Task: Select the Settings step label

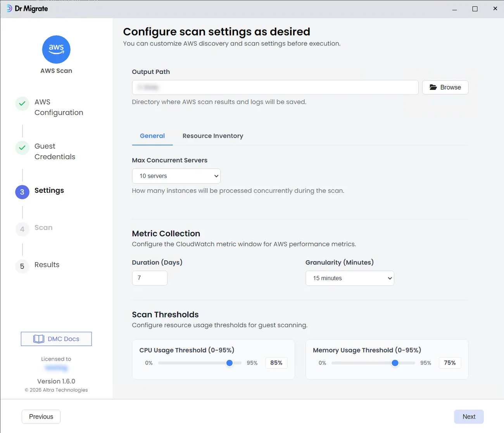Action: (x=49, y=190)
